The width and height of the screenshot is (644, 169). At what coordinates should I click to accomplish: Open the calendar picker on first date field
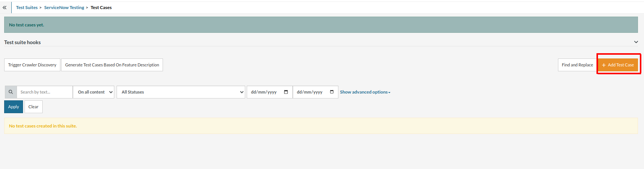point(286,92)
